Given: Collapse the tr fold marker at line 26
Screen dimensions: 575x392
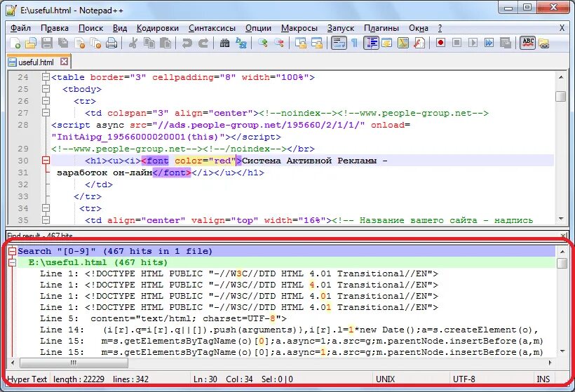Looking at the screenshot, I should tap(46, 101).
